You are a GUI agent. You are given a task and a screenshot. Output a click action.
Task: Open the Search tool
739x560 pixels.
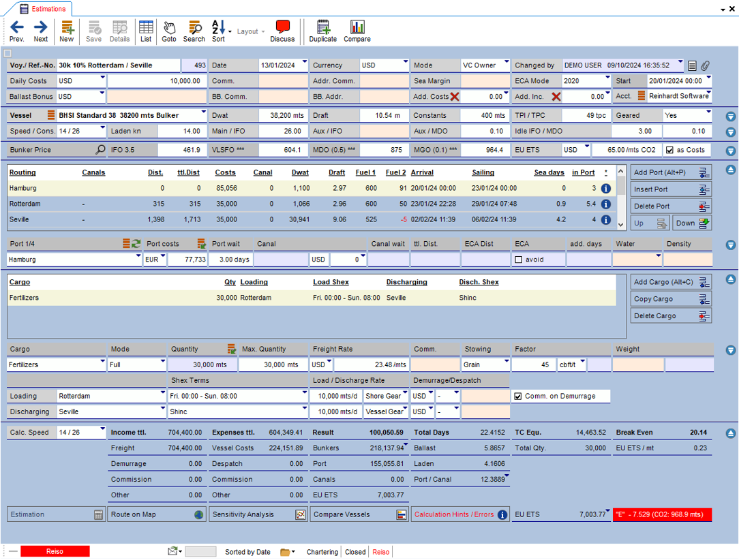click(194, 31)
